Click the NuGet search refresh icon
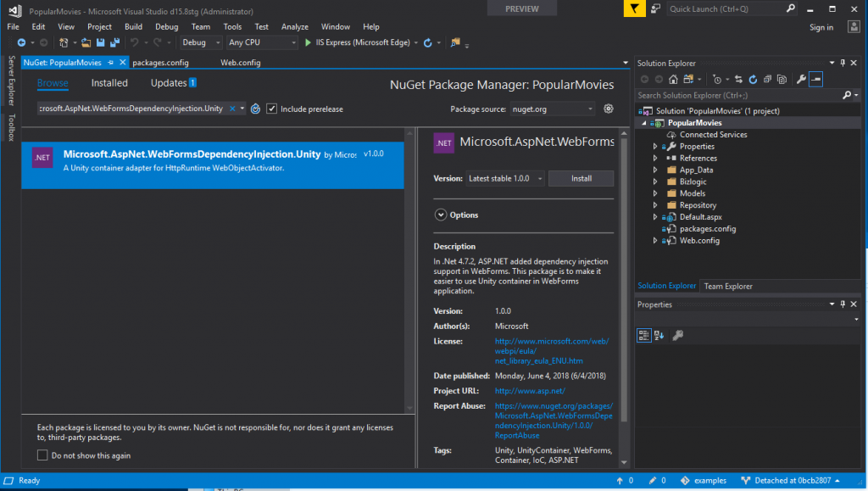 click(255, 109)
